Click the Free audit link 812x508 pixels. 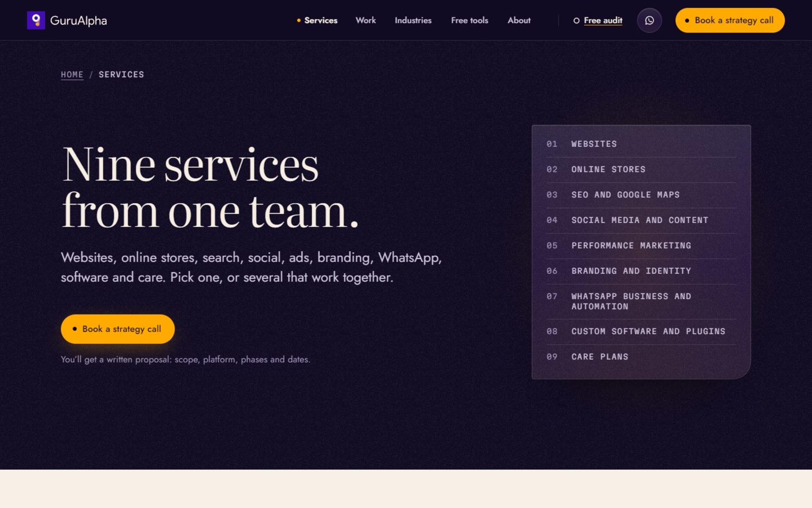598,20
